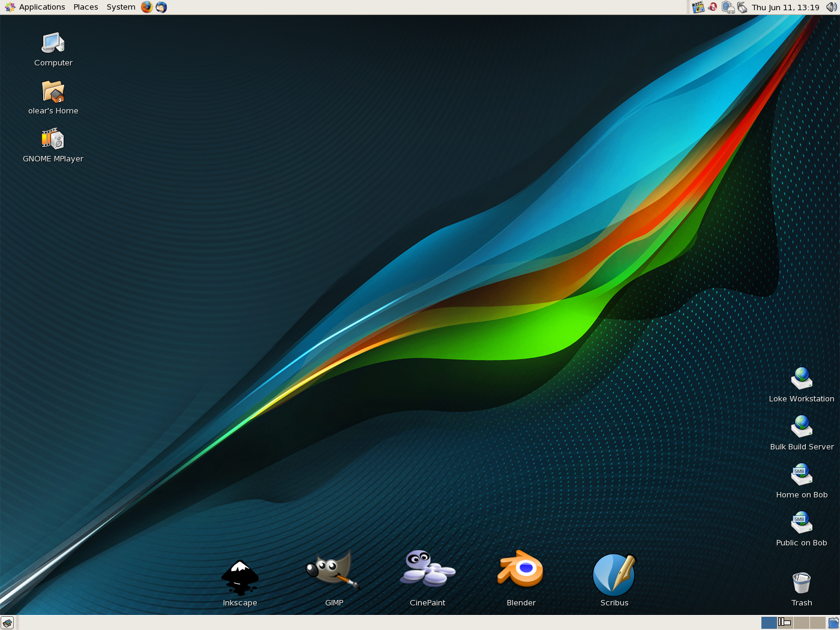Select the Scribus desktop icon

tap(614, 574)
